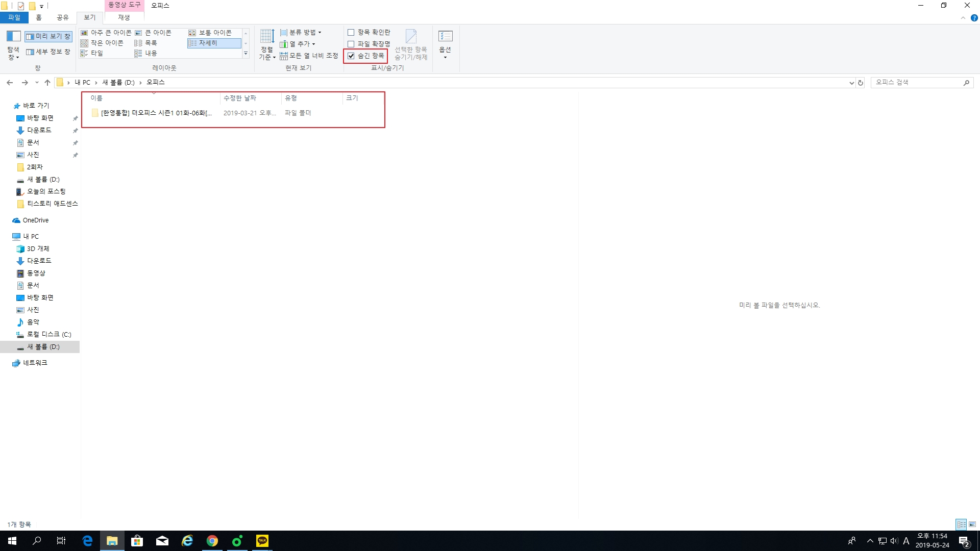This screenshot has height=551, width=980.
Task: Open the add columns (열 추가) dropdown
Action: point(299,44)
